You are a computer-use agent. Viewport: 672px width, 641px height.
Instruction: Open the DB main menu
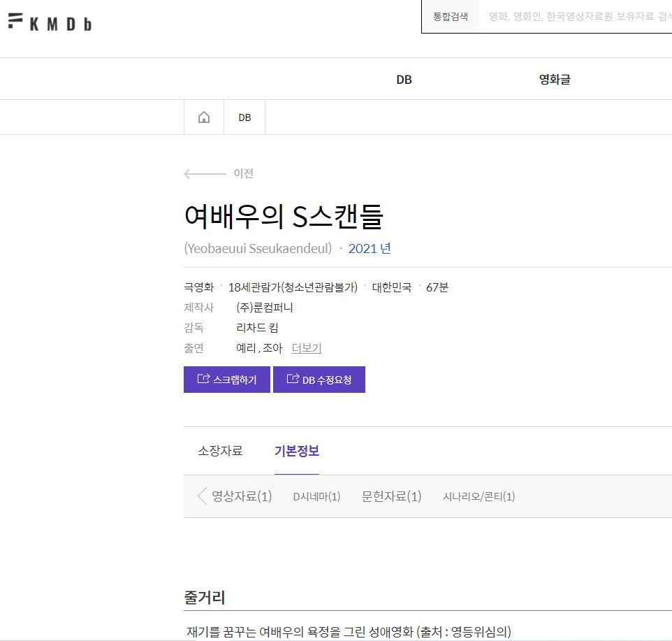[x=404, y=79]
